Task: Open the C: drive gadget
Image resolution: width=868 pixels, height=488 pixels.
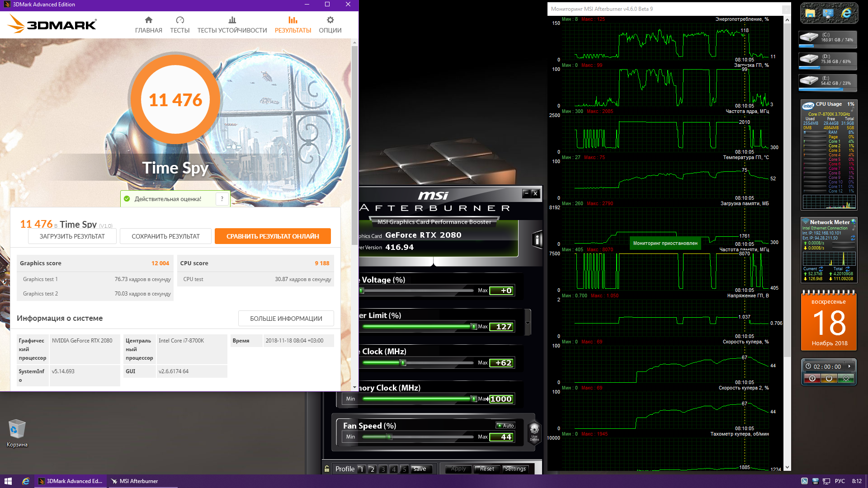Action: click(x=828, y=39)
